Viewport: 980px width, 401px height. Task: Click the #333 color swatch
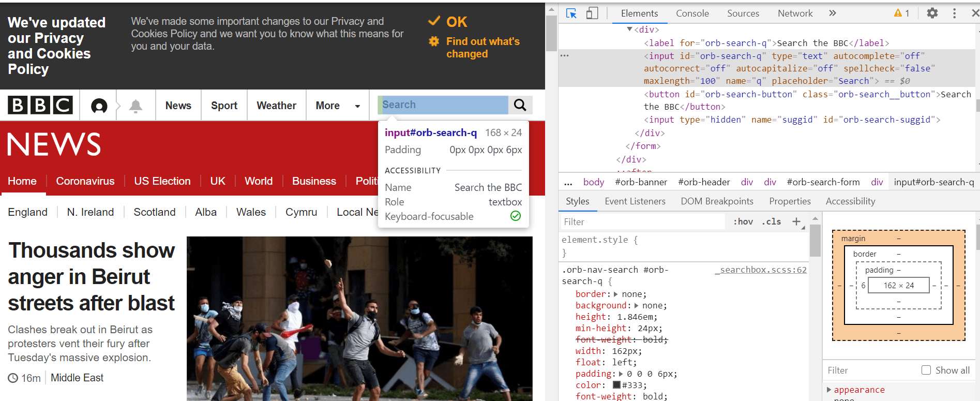pos(616,385)
